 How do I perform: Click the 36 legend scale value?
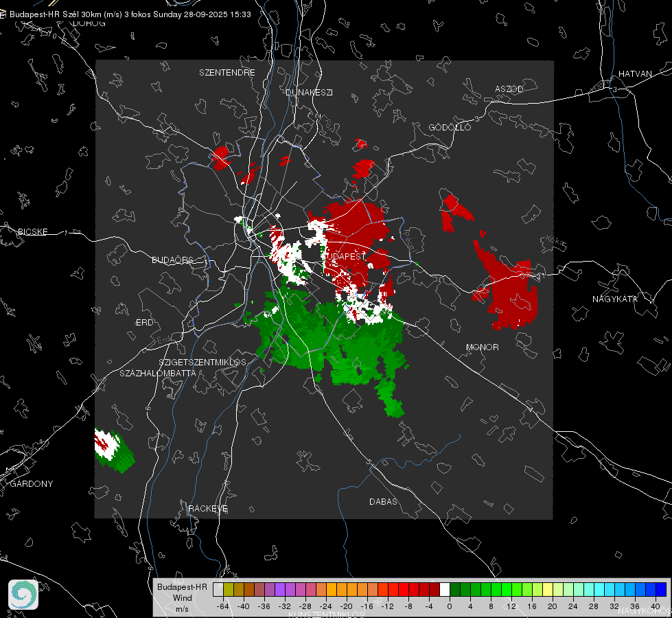pyautogui.click(x=635, y=606)
